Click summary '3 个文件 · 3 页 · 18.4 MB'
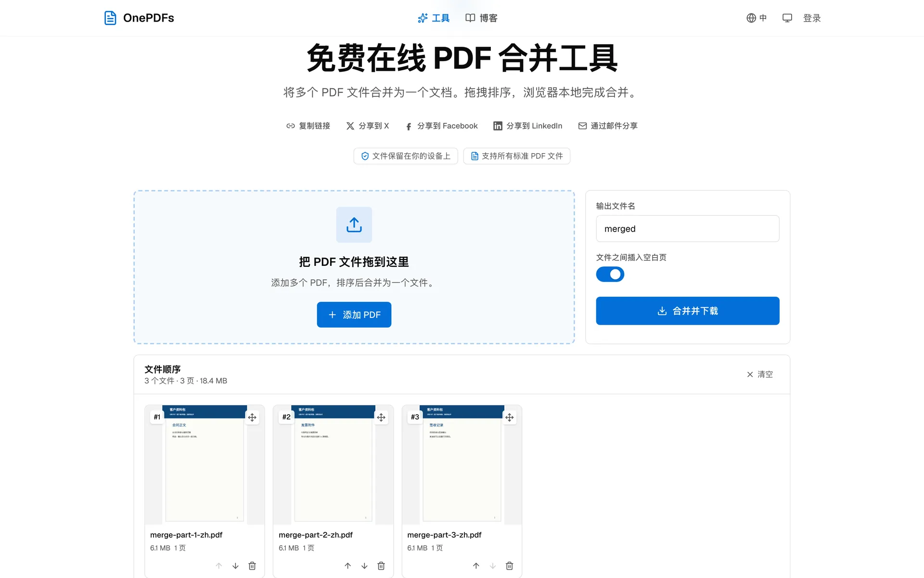 coord(186,381)
